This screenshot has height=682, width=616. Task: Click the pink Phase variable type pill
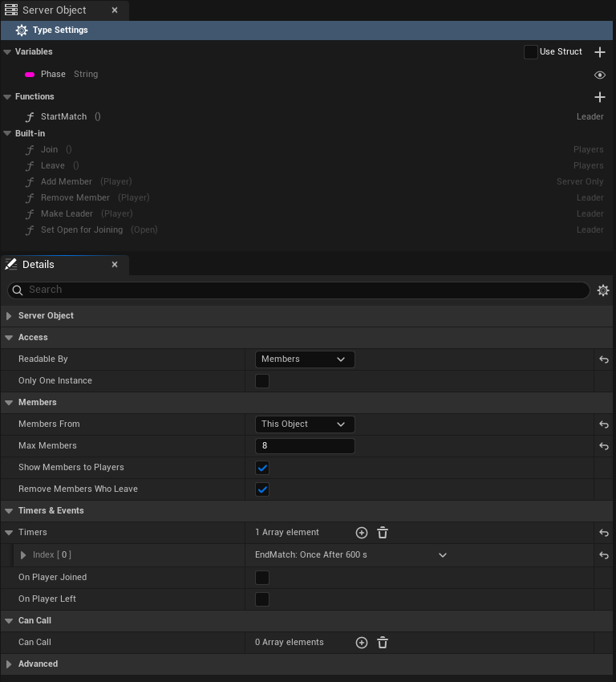(30, 75)
